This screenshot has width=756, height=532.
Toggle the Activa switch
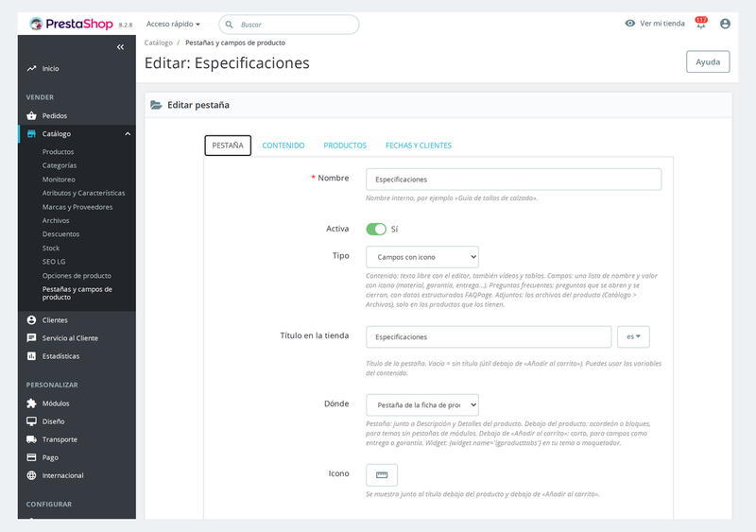tap(376, 229)
